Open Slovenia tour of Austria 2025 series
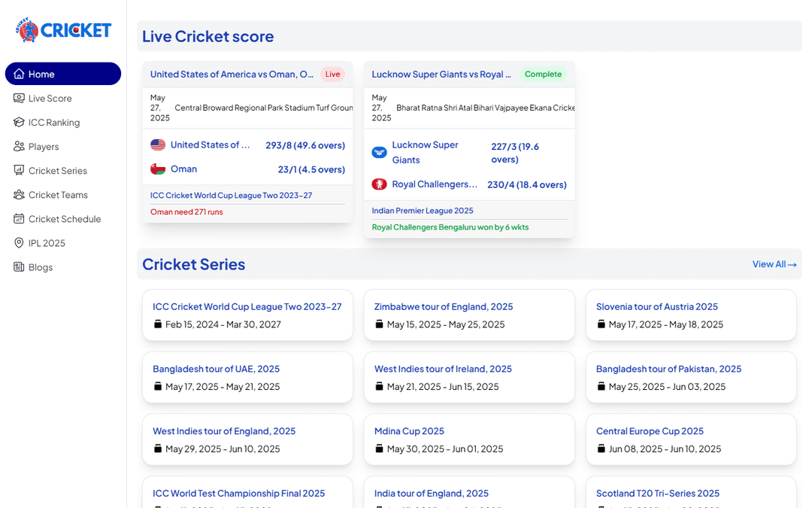Viewport: 812px width, 508px height. click(x=656, y=306)
